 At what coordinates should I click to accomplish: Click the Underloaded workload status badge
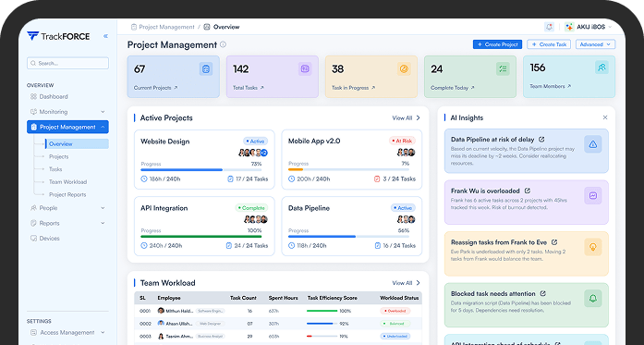click(x=395, y=336)
